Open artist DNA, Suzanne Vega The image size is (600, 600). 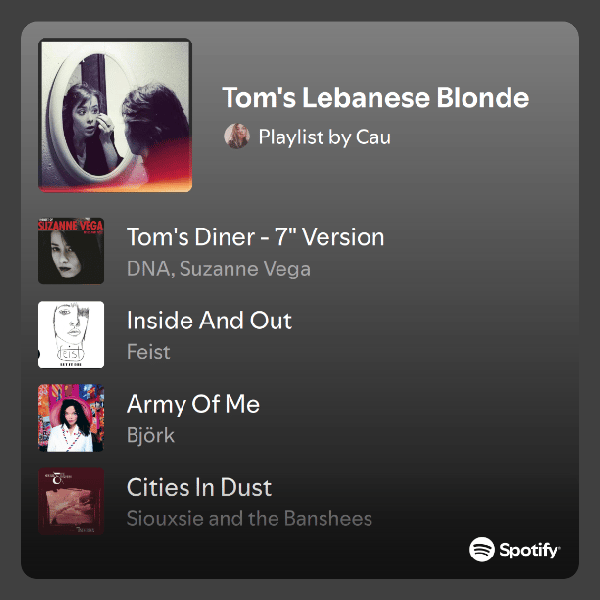(x=219, y=269)
